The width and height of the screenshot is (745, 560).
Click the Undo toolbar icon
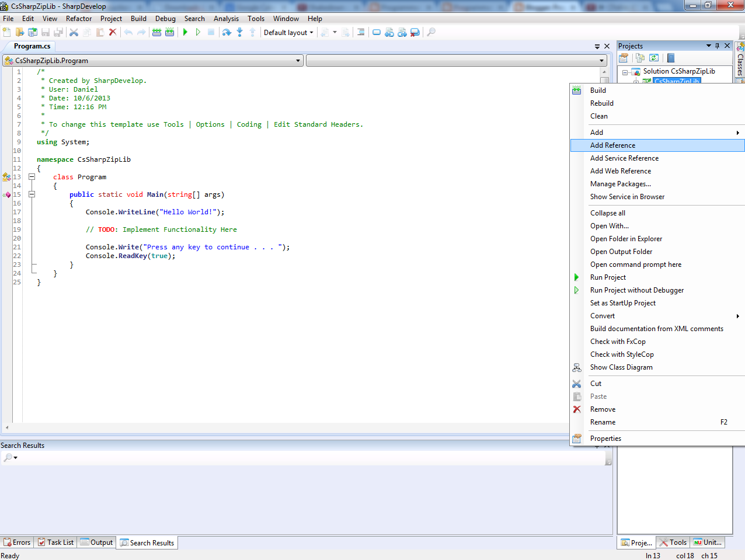129,32
